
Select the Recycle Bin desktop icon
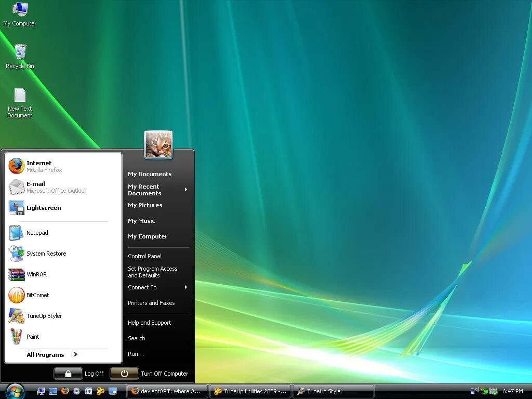coord(20,57)
